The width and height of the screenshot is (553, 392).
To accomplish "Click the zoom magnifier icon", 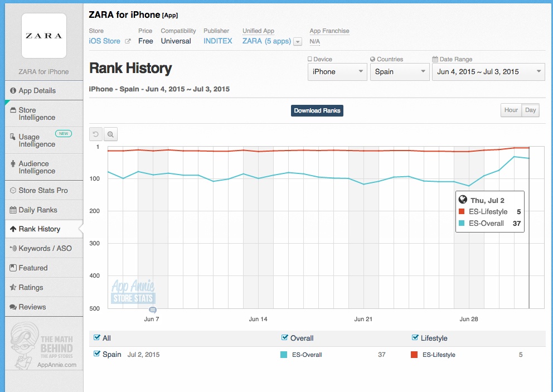I will [110, 134].
